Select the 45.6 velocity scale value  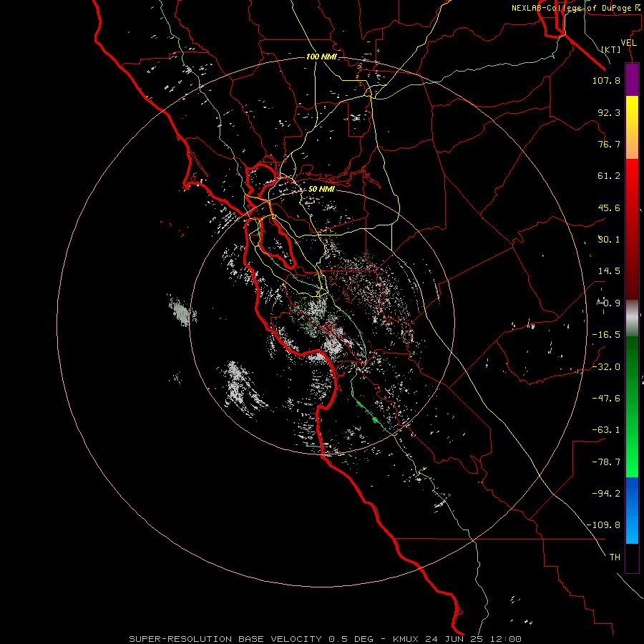coord(609,208)
